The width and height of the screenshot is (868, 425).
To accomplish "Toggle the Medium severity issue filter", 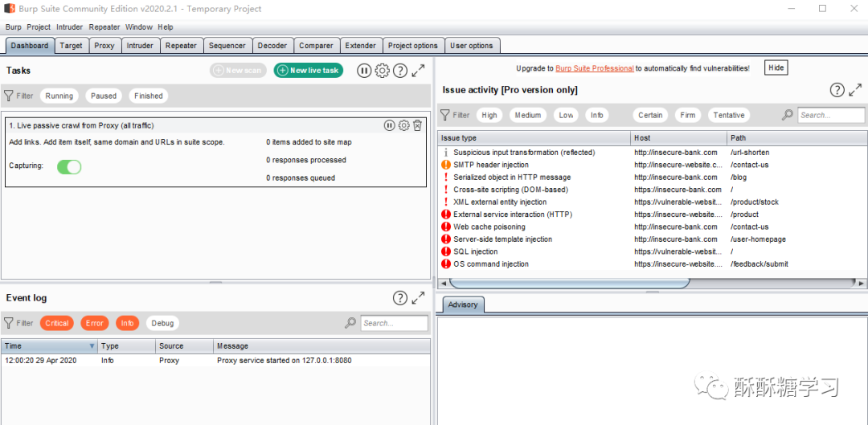I will pos(527,115).
